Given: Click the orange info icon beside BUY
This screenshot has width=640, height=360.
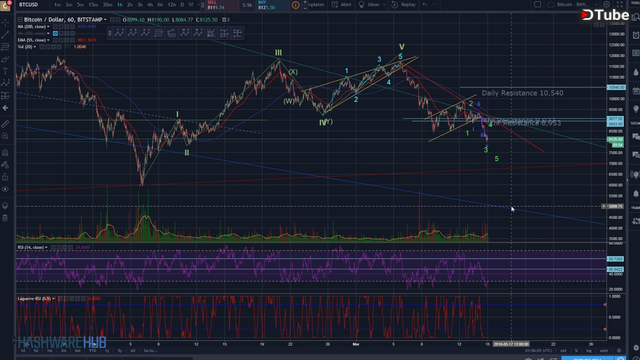Looking at the screenshot, I should tap(296, 5).
